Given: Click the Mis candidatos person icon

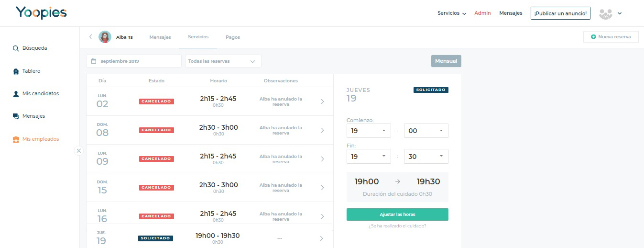Looking at the screenshot, I should [16, 94].
